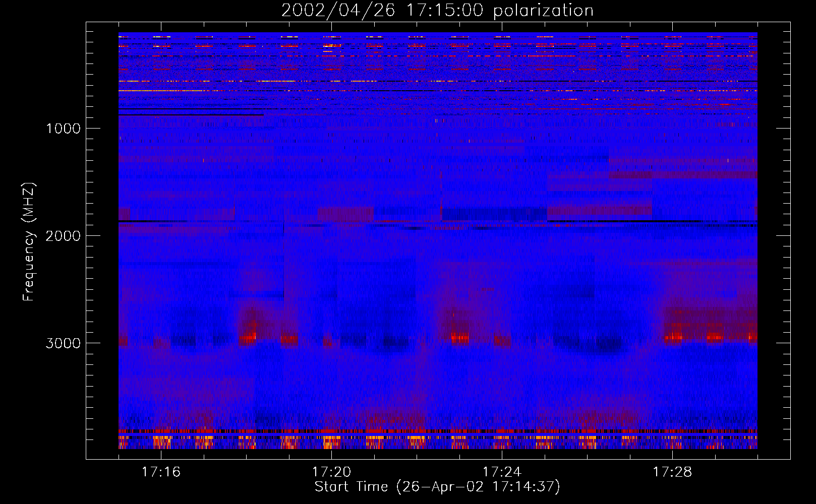This screenshot has width=816, height=504.
Task: Click the 1000 frequency tick label
Action: (63, 129)
